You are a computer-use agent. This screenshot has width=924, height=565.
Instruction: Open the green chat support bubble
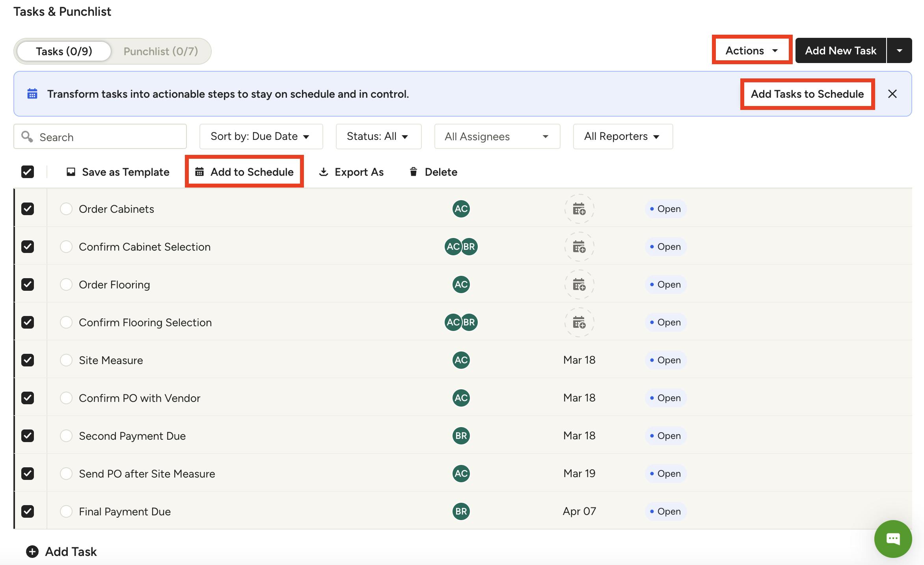(x=893, y=539)
